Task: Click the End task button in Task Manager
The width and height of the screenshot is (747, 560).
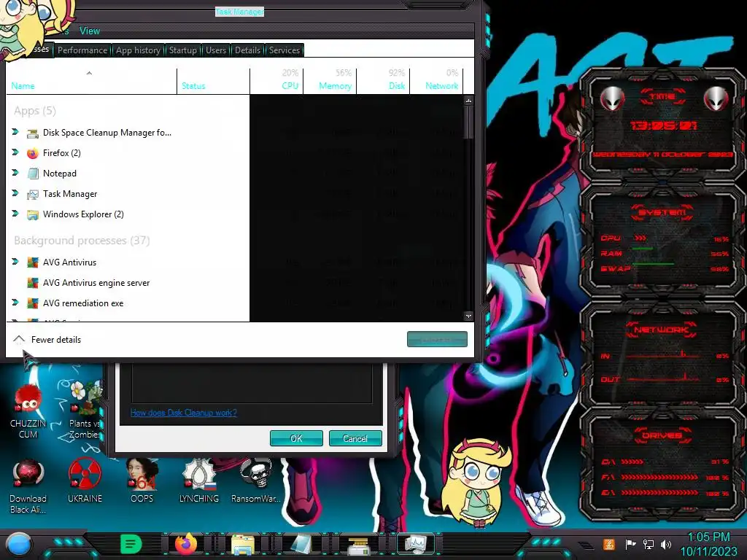Action: point(438,340)
